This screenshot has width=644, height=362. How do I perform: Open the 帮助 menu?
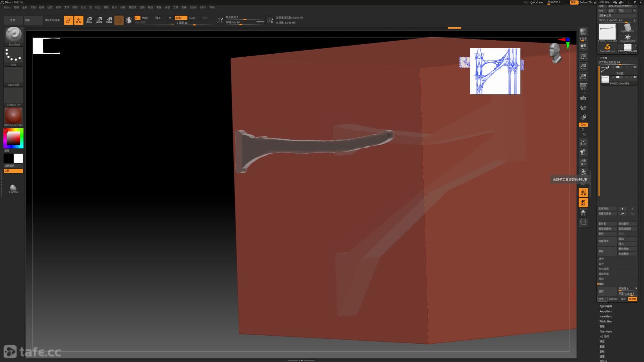point(212,7)
